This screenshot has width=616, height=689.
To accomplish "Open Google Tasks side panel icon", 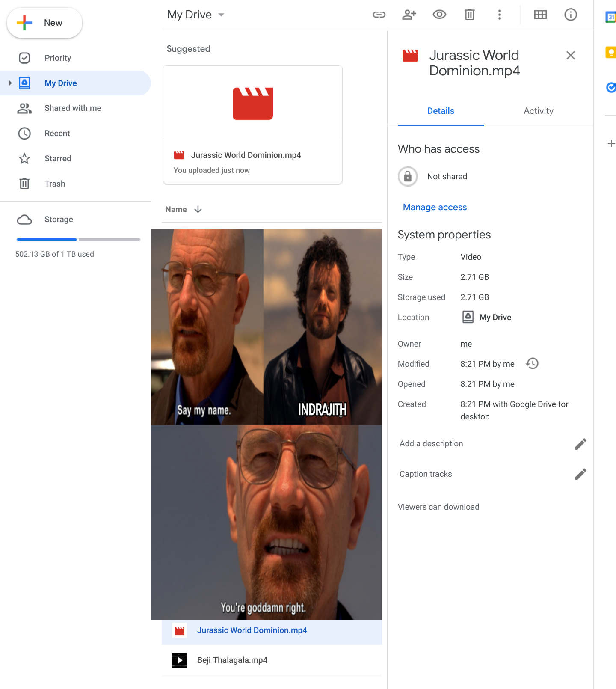I will point(611,88).
